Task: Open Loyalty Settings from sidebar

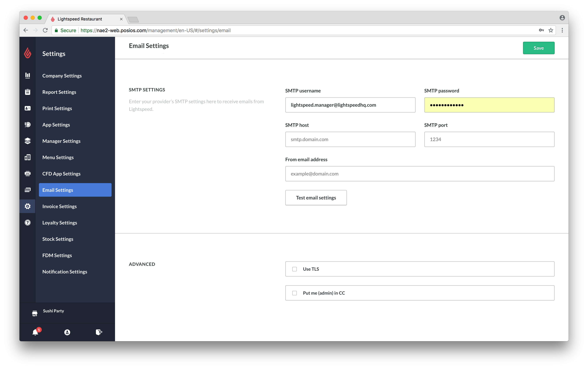Action: (60, 222)
